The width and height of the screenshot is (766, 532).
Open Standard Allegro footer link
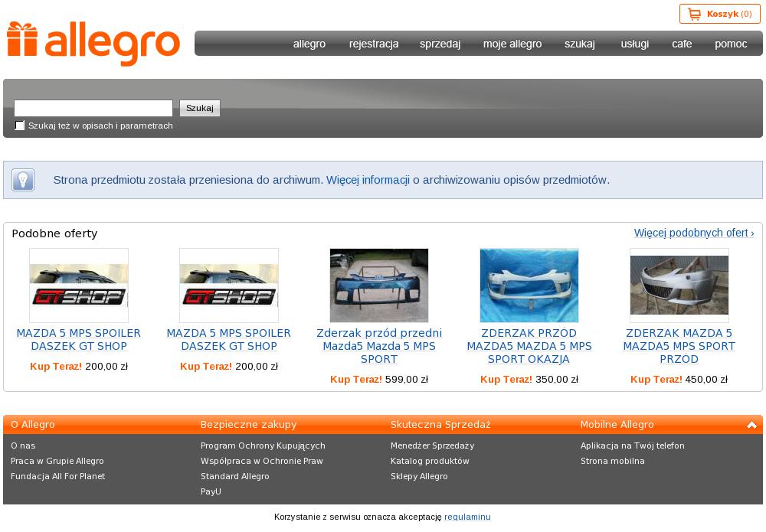(x=235, y=476)
